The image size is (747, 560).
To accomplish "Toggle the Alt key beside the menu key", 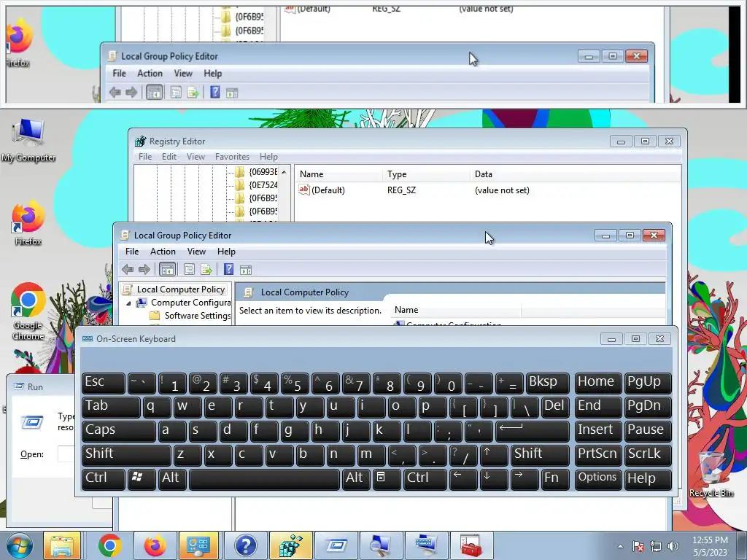I will [356, 479].
